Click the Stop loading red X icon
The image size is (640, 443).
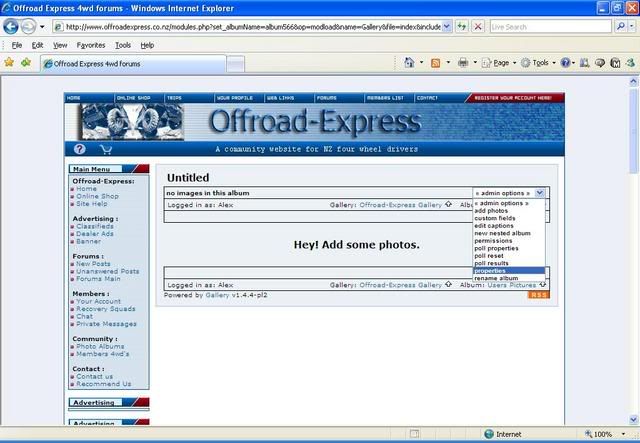(478, 27)
